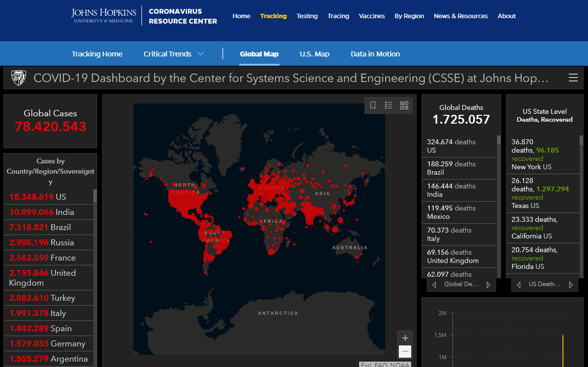Click the India entry with 146.444 deaths
588x367 pixels.
tap(459, 190)
